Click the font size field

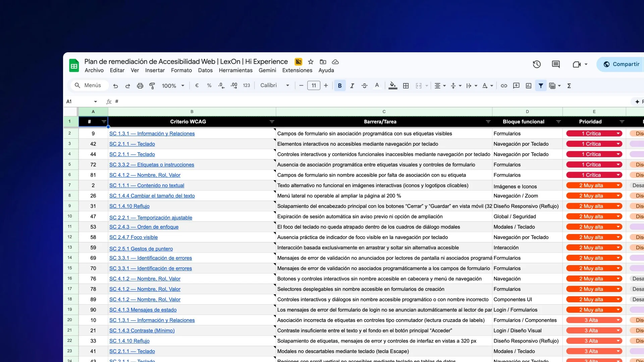[314, 85]
